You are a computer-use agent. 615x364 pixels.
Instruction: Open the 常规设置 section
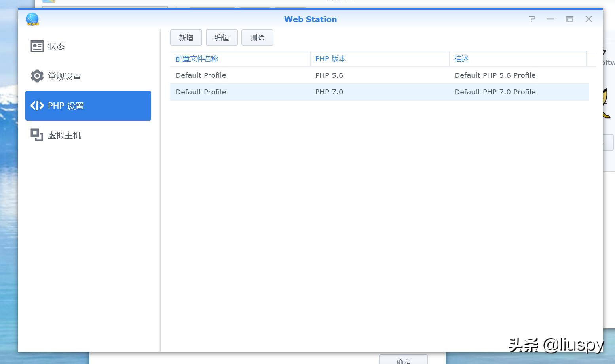[88, 76]
